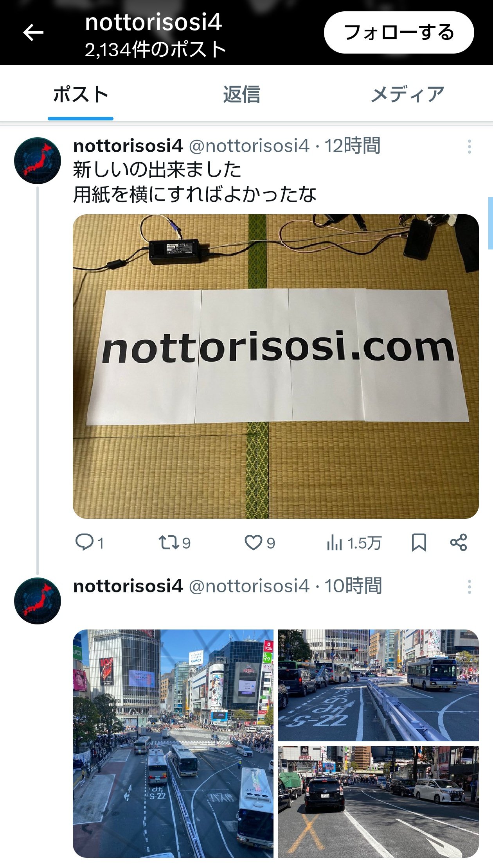
Task: Tap the フォローする follow button
Action: click(399, 32)
